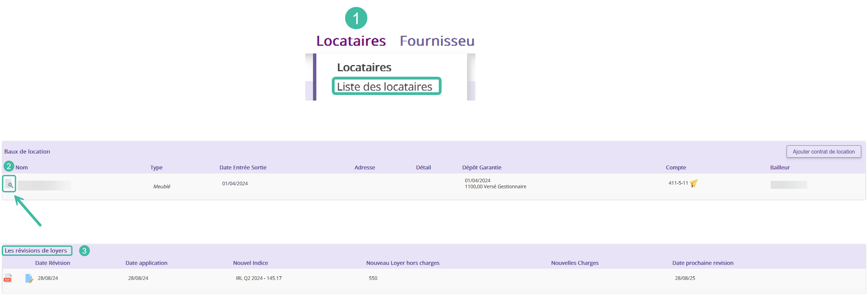Click the IRL Q2 2024 - 145.17 index value

click(x=258, y=278)
